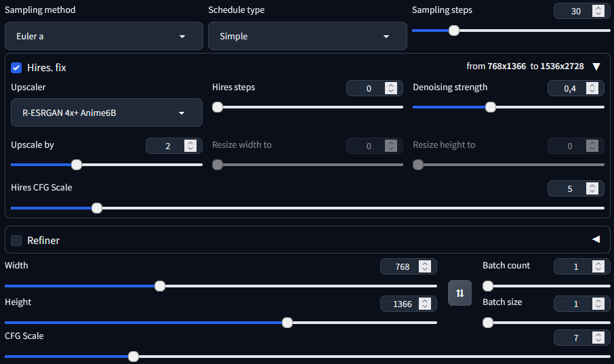Screen dimensions: 614x364
Task: Click the Resize width to slider handle
Action: click(218, 165)
